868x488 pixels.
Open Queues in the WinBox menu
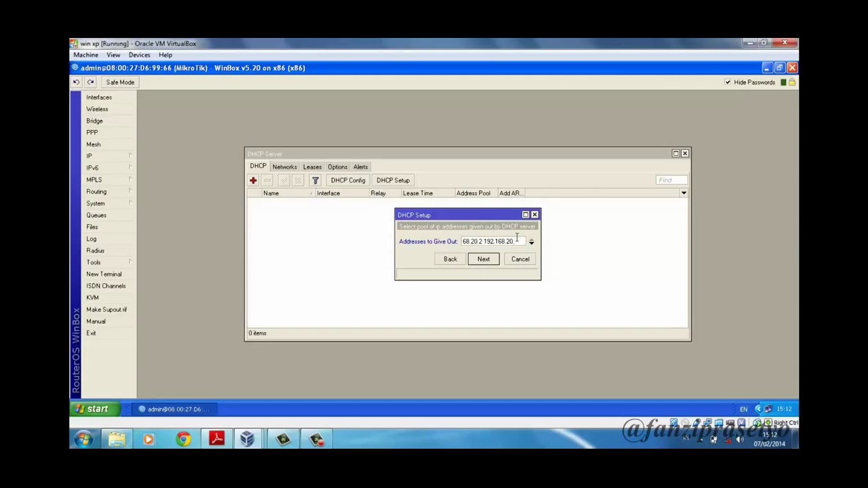(96, 216)
